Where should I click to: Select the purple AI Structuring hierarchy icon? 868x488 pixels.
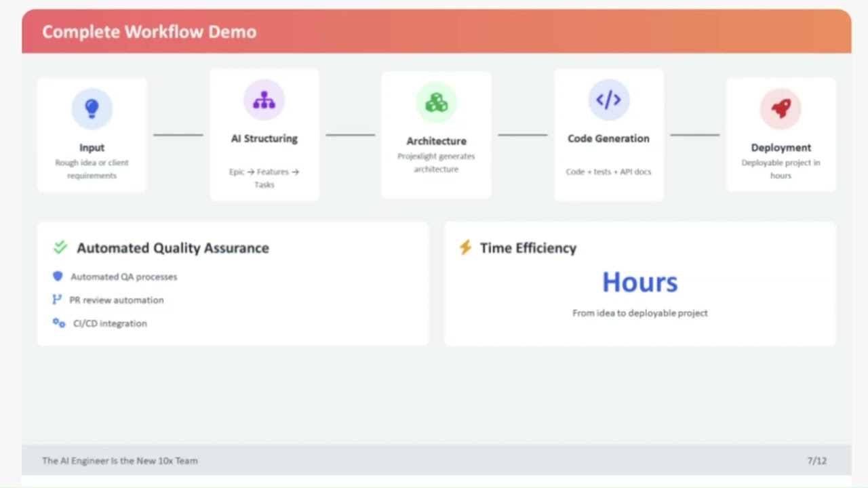[x=264, y=100]
